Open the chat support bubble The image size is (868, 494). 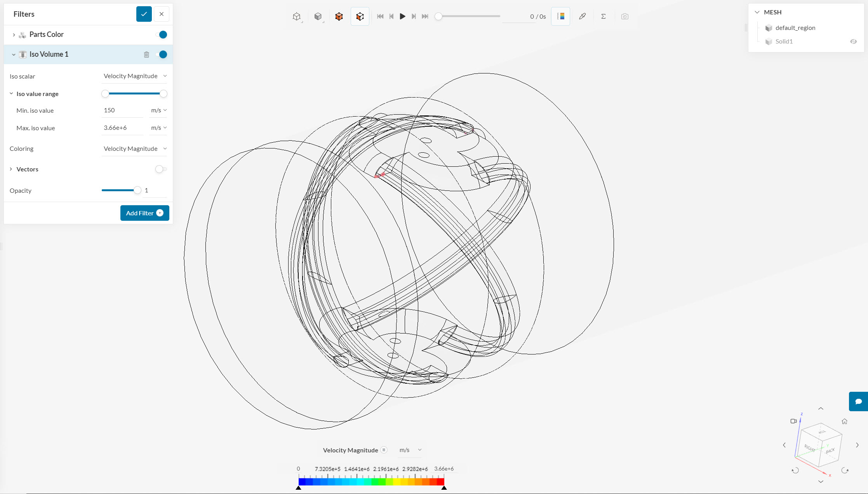coord(858,401)
